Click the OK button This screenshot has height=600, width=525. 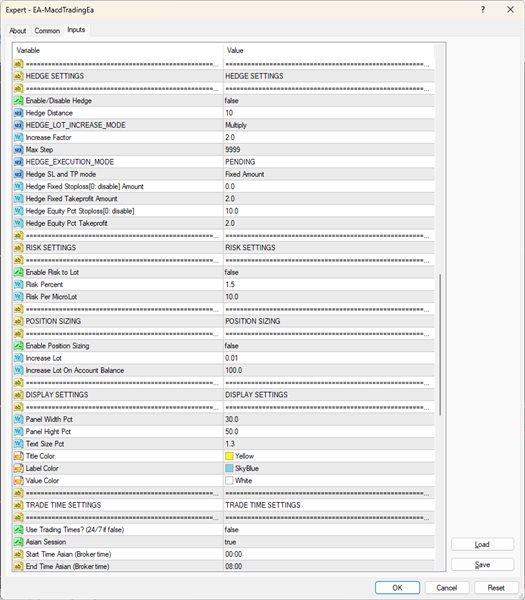397,588
